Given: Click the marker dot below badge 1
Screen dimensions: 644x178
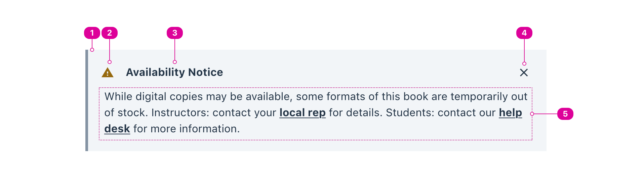Looking at the screenshot, I should [92, 50].
